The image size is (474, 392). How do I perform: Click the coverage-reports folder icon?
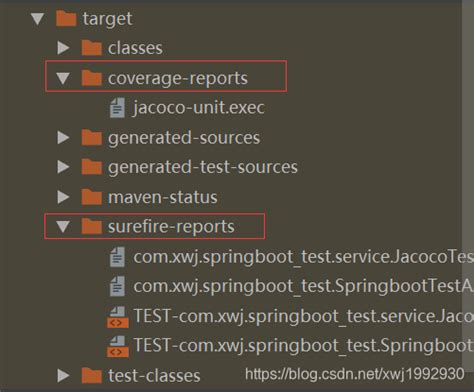(91, 78)
